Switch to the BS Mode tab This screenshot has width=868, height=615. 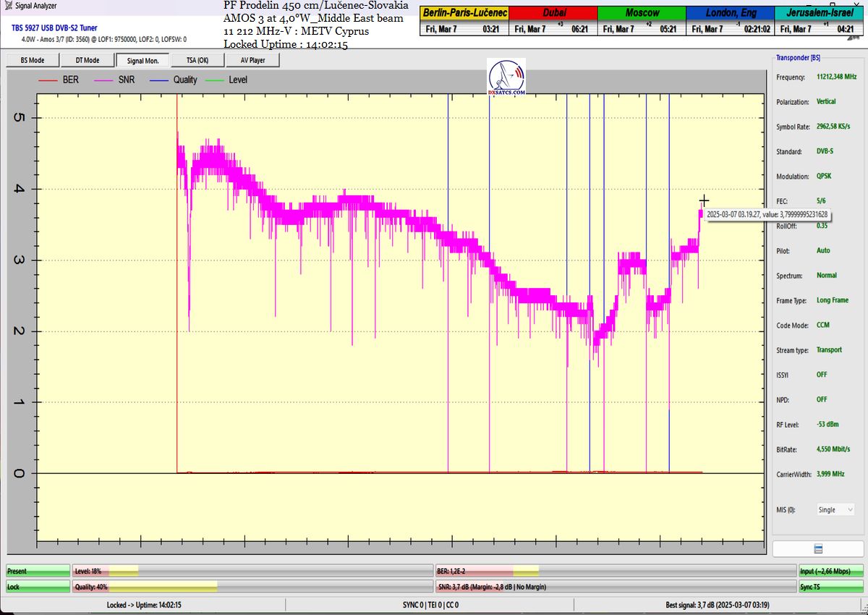[32, 60]
